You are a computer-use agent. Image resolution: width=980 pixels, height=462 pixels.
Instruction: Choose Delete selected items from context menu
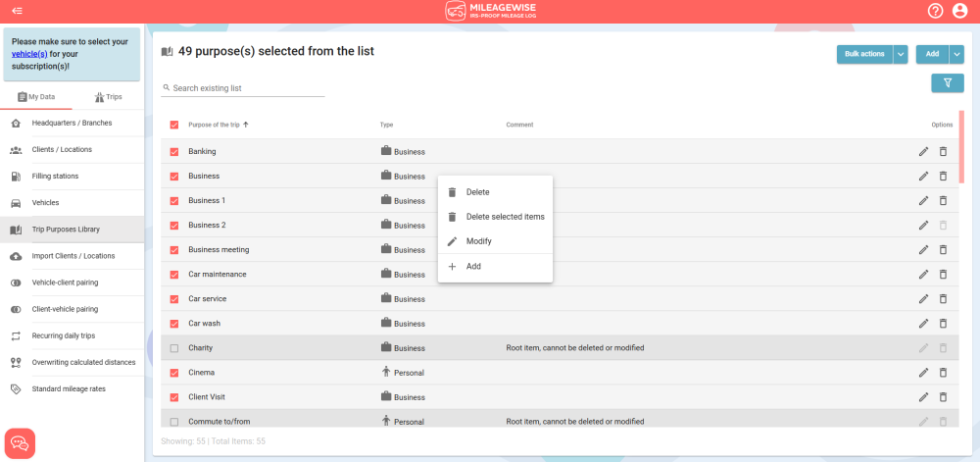505,217
